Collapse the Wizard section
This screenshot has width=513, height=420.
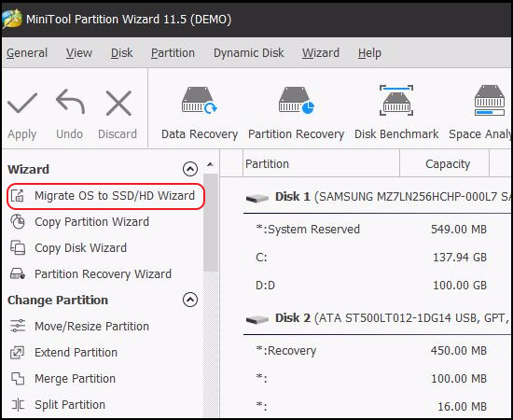coord(190,169)
